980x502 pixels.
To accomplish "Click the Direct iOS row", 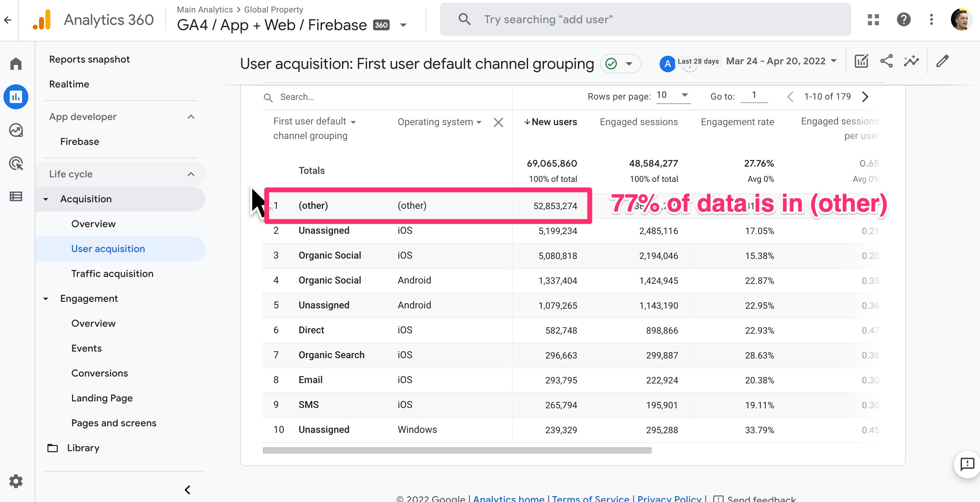I will (x=571, y=330).
